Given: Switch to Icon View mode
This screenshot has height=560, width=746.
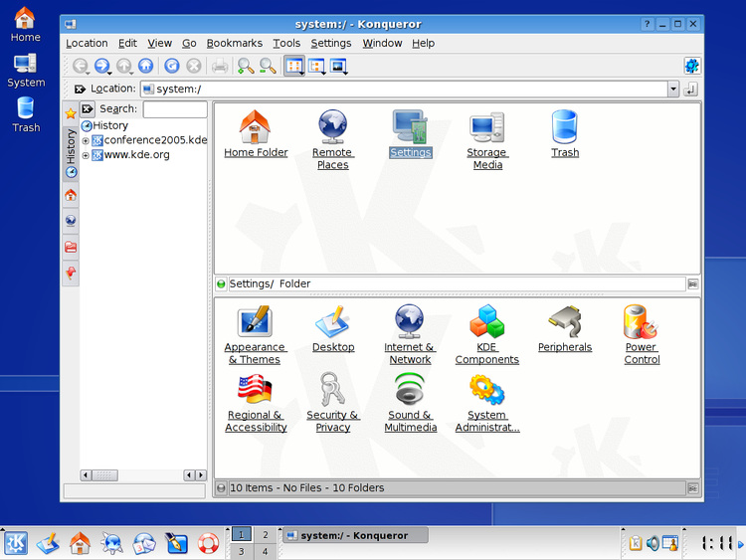Looking at the screenshot, I should point(294,66).
